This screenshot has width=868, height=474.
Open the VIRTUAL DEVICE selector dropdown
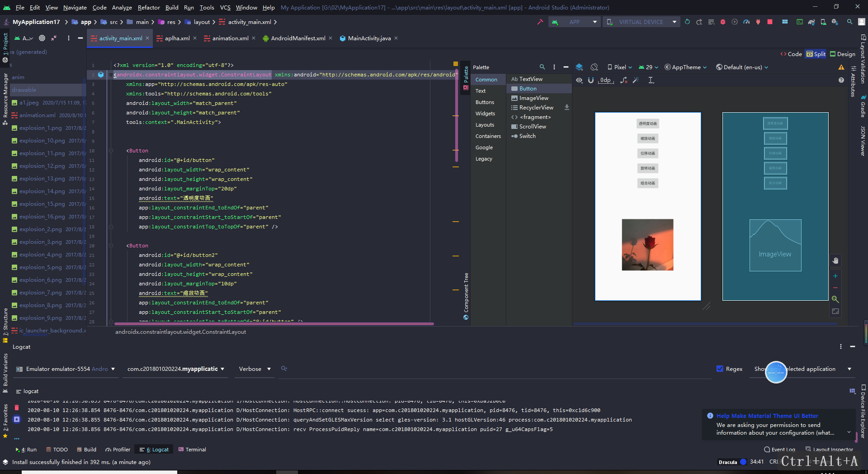coord(641,22)
